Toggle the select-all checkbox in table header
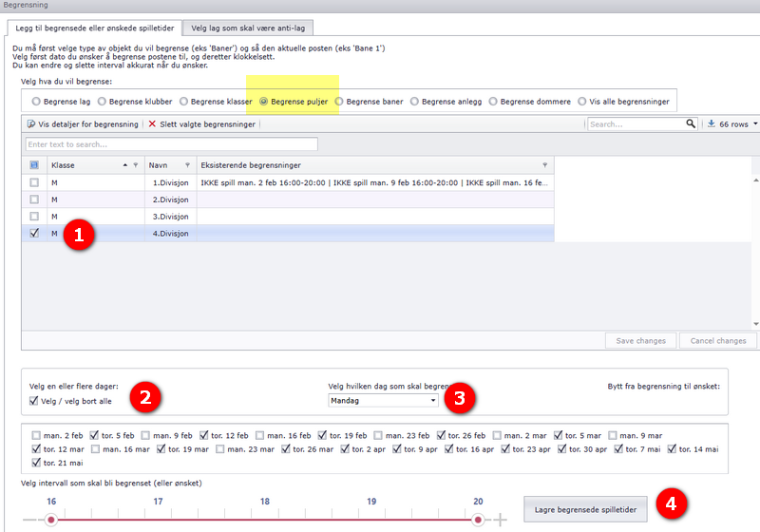The image size is (760, 532). pos(34,165)
